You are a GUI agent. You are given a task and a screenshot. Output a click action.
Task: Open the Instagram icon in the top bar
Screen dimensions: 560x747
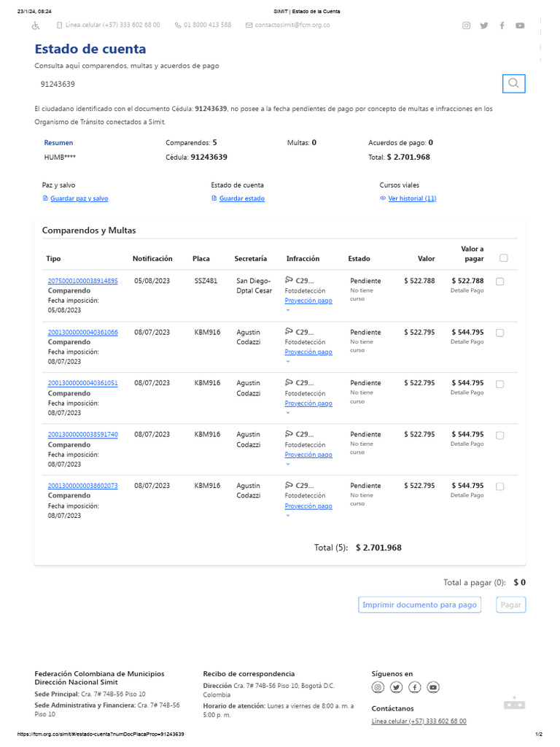466,26
